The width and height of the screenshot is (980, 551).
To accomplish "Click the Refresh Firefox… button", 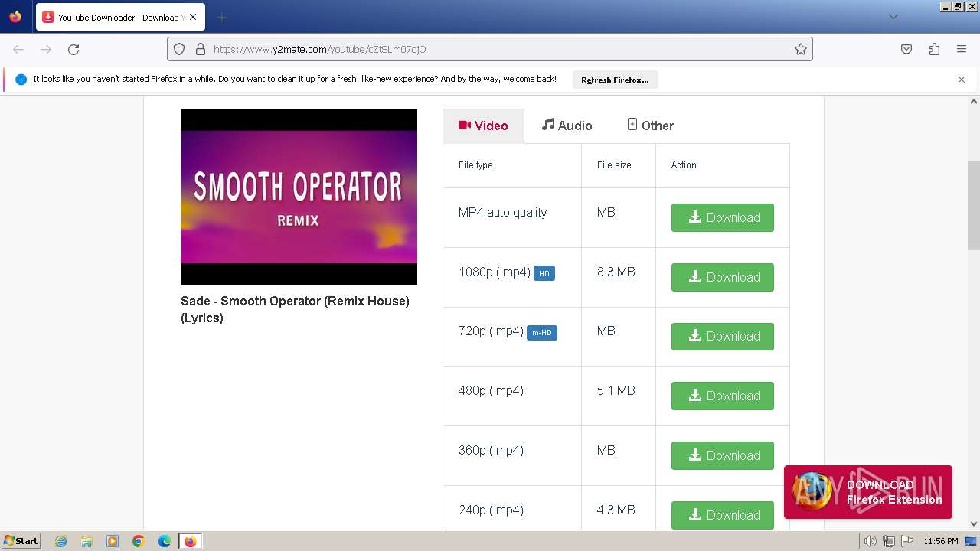I will tap(615, 80).
